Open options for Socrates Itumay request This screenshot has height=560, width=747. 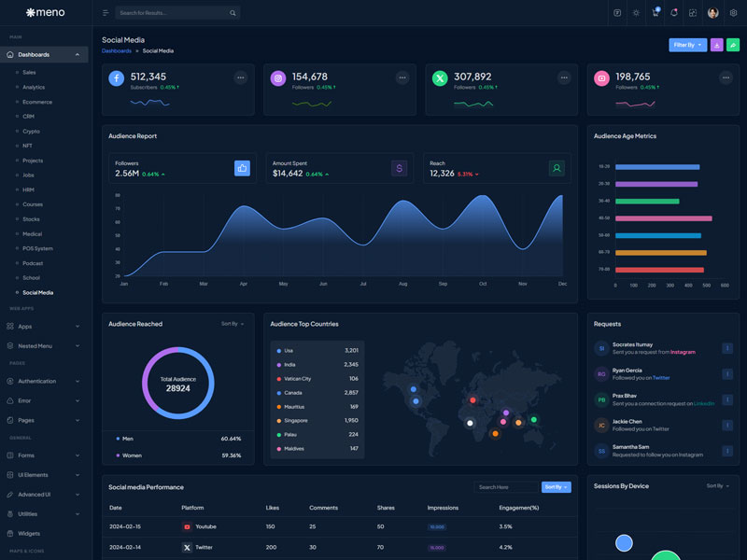coord(727,348)
